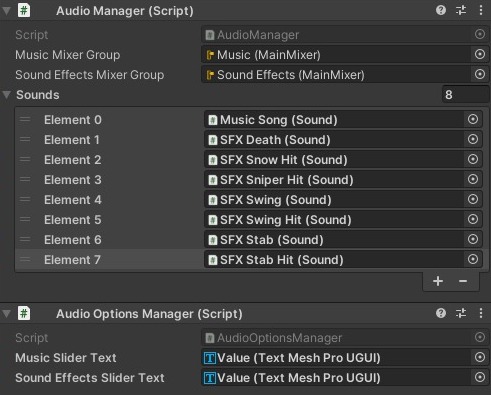Click the Sounds array size field
491x395 pixels.
pos(466,95)
